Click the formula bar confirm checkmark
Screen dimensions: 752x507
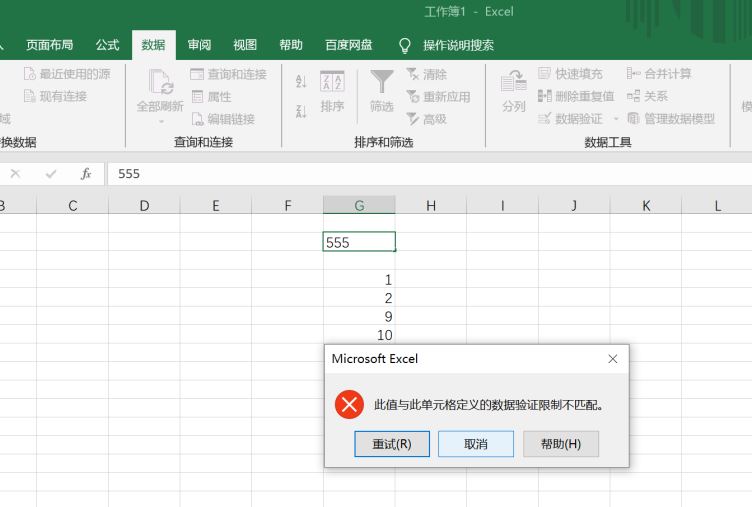click(x=51, y=174)
